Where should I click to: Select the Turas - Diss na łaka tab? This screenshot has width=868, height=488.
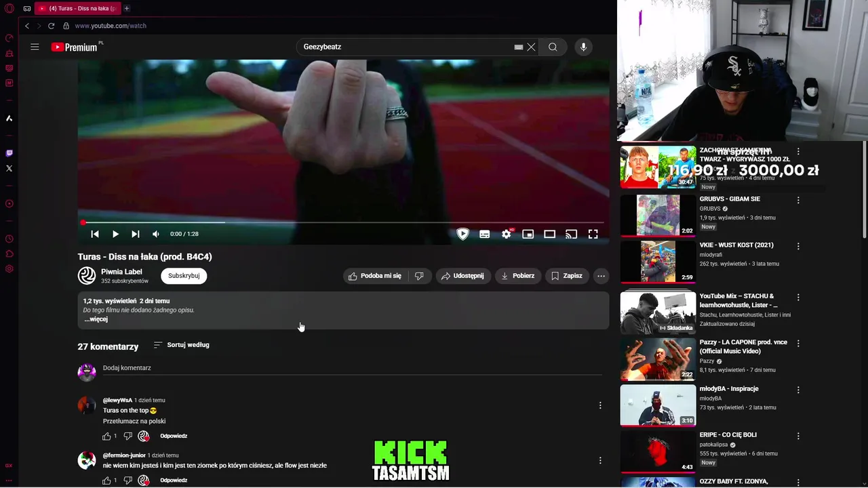pyautogui.click(x=77, y=9)
